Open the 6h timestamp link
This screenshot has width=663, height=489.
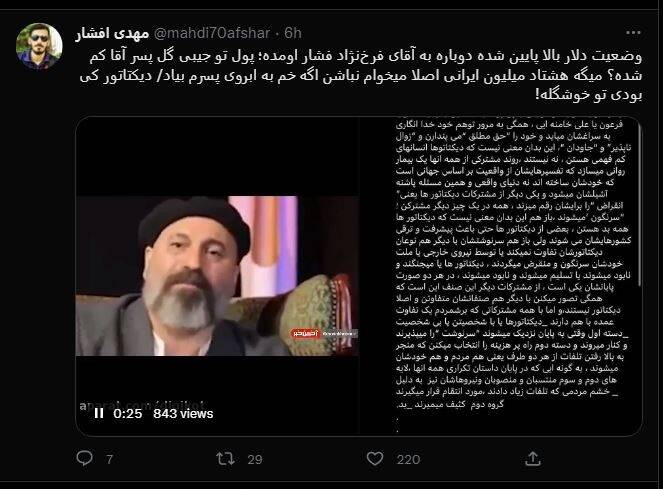(293, 33)
